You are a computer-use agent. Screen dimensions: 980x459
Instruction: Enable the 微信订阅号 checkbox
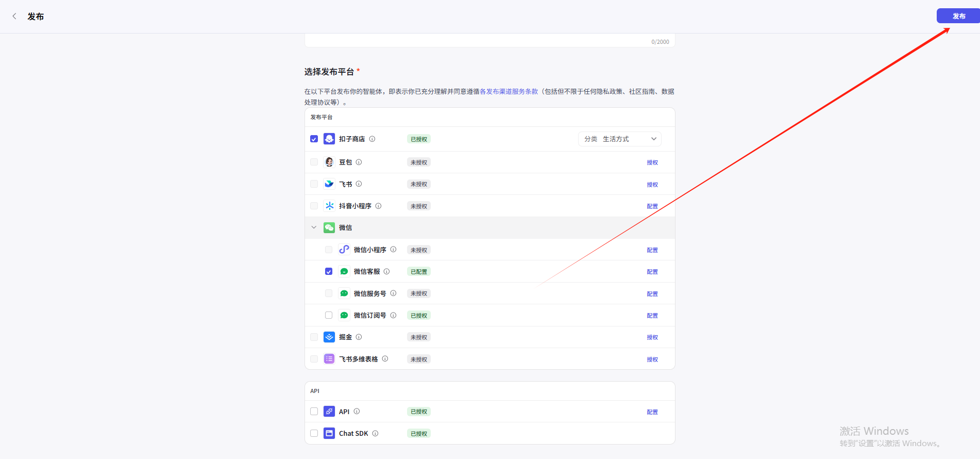[329, 315]
